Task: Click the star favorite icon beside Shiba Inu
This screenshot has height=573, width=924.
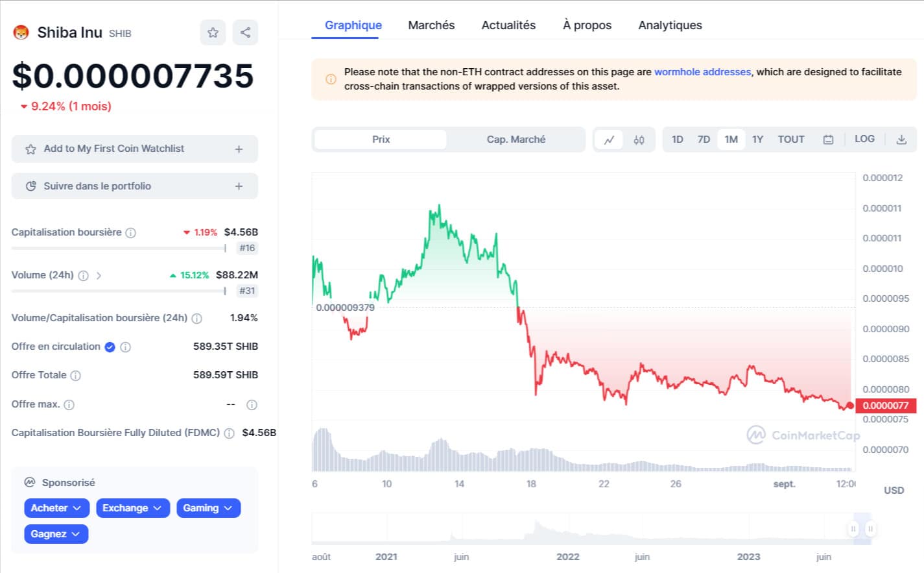Action: tap(213, 32)
